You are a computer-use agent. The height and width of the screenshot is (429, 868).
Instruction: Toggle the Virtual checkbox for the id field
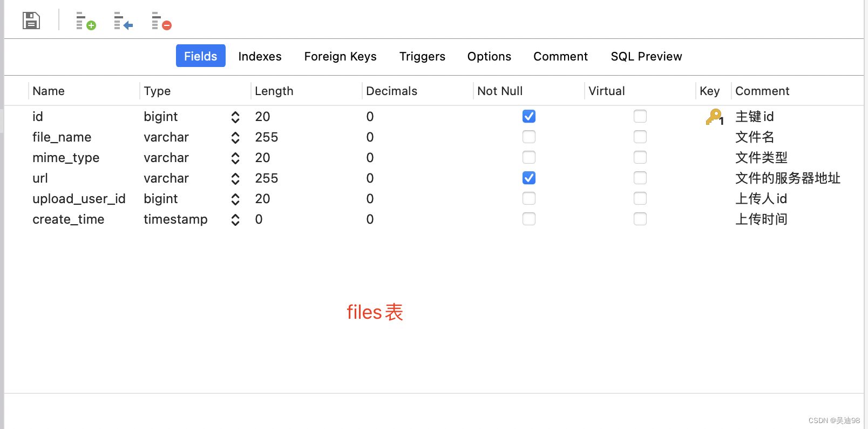coord(640,116)
